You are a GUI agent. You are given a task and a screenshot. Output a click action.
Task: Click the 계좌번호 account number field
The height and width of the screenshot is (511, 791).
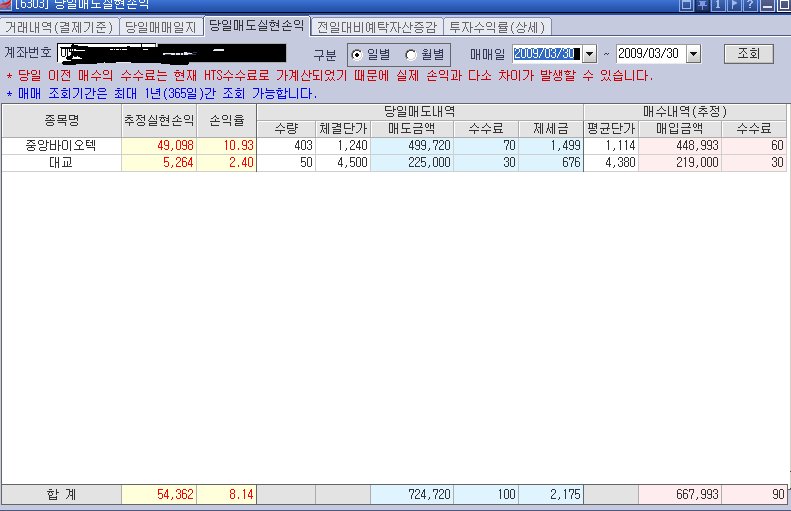click(x=172, y=53)
